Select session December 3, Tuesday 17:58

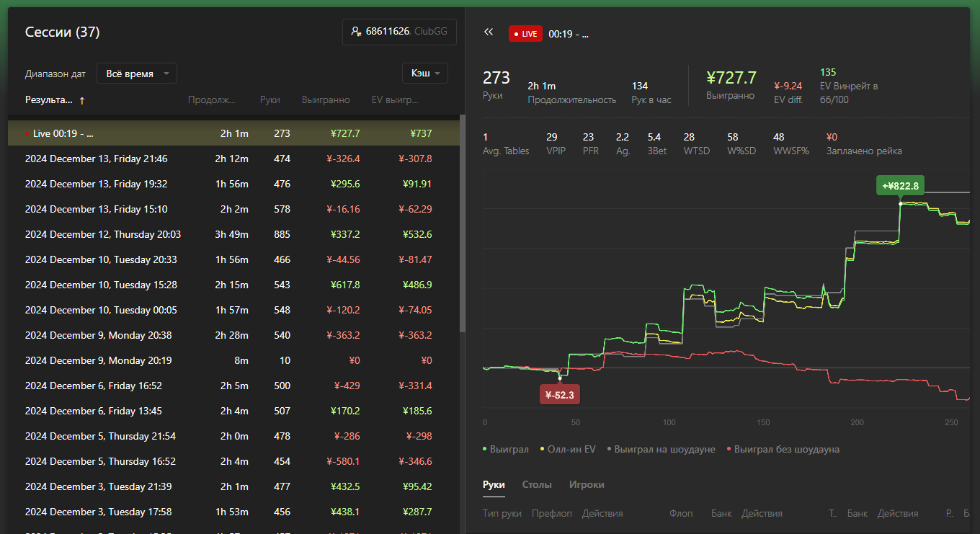click(233, 512)
